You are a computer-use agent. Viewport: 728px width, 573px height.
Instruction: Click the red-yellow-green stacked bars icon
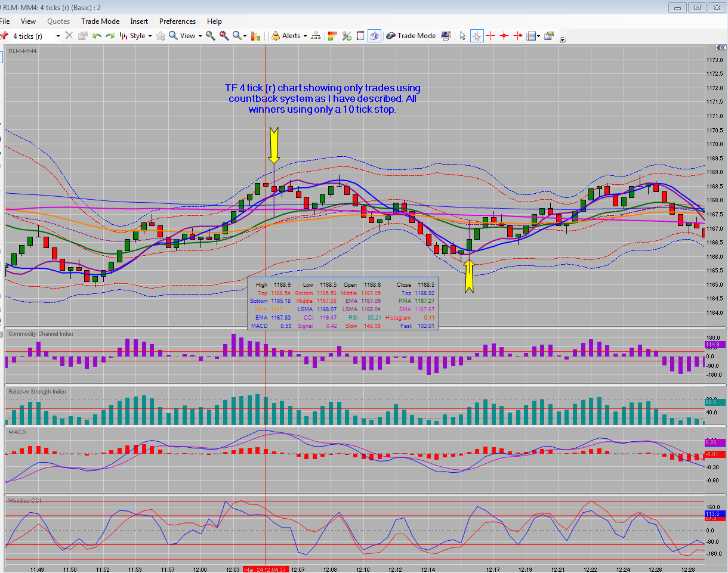333,36
